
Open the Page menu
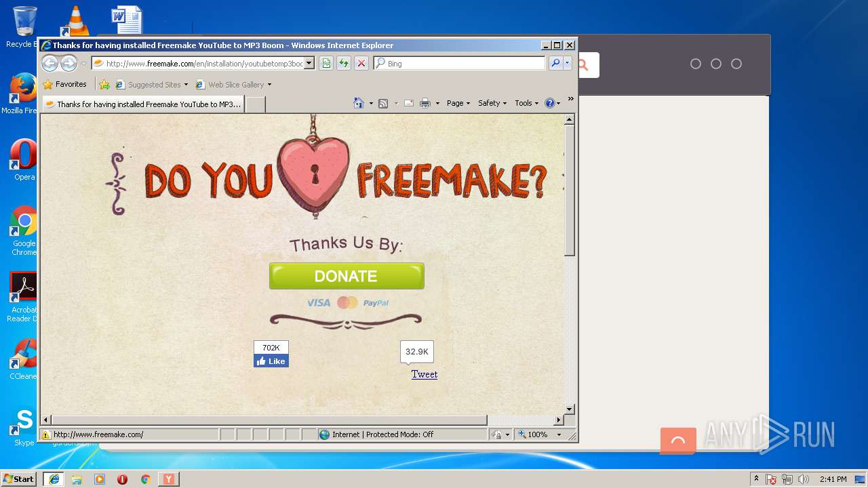pos(458,103)
